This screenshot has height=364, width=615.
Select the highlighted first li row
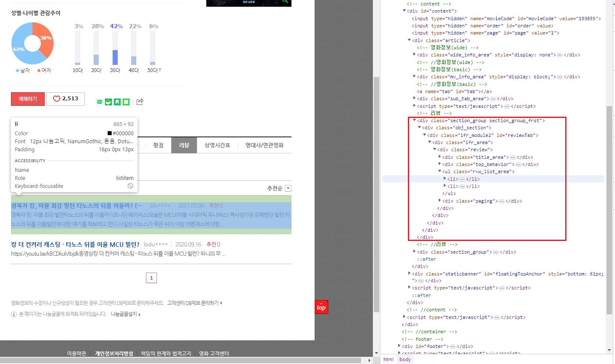(x=493, y=179)
